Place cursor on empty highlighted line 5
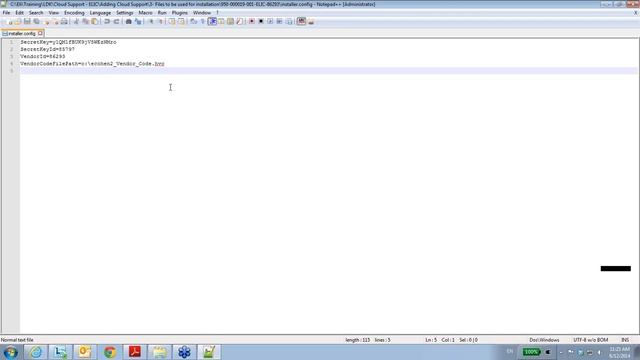640x360 pixels. coord(328,71)
